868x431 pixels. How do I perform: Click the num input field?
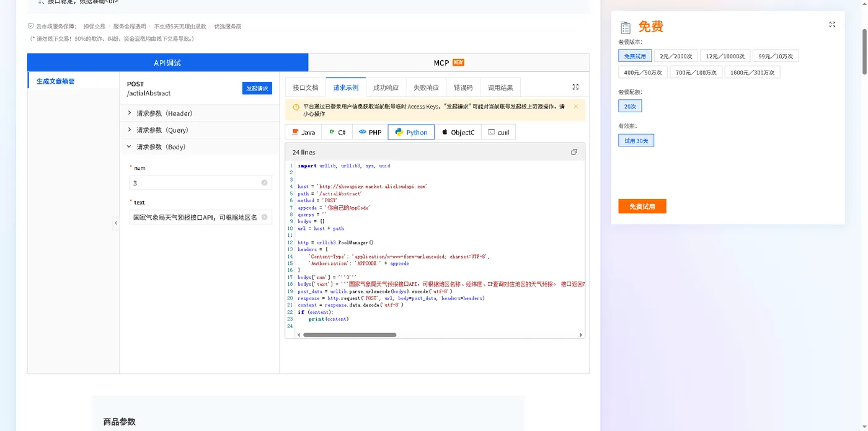point(200,183)
